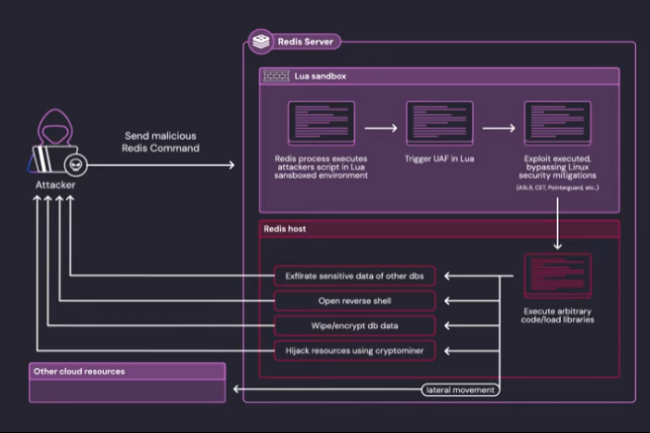Screen dimensions: 650x433
Task: Click the Open reverse shell box
Action: (x=354, y=301)
